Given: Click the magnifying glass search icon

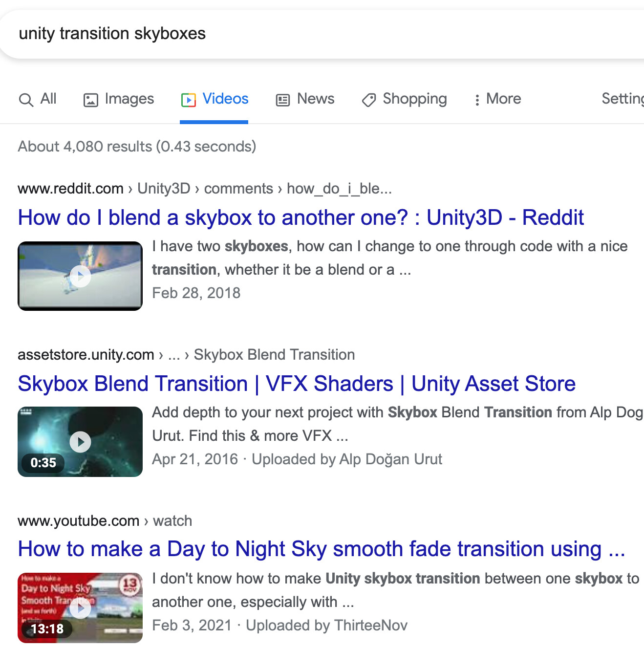Looking at the screenshot, I should pyautogui.click(x=25, y=99).
